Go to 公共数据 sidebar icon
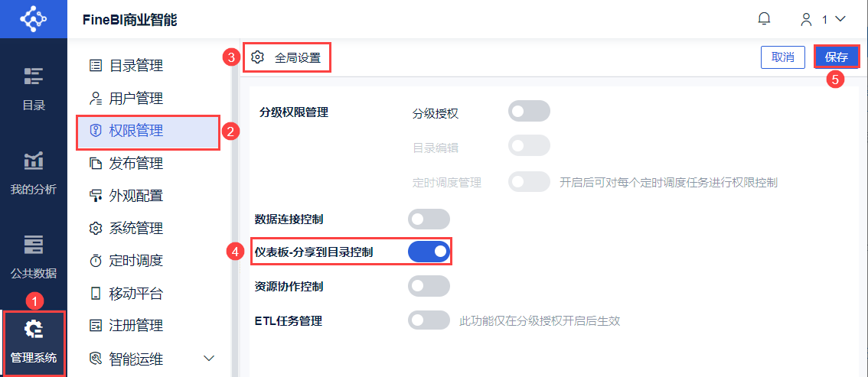This screenshot has width=868, height=377. point(33,245)
